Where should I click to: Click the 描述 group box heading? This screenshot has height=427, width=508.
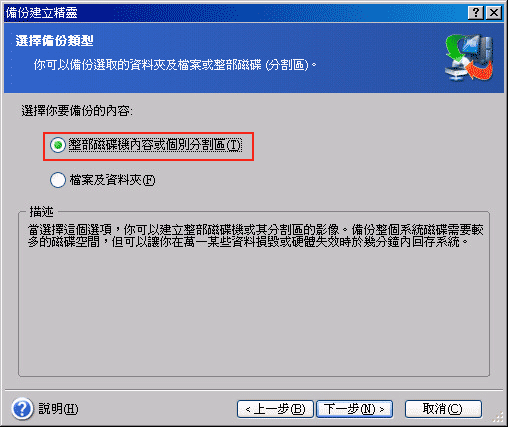pos(41,212)
